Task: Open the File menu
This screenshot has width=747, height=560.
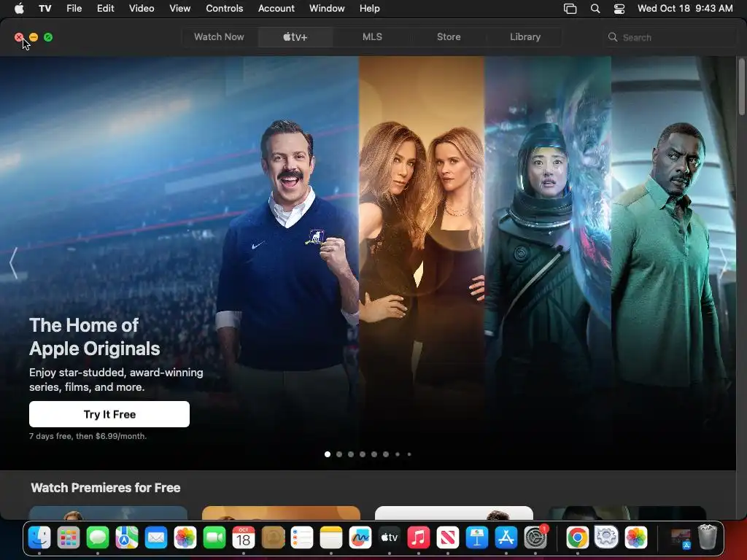Action: point(74,8)
